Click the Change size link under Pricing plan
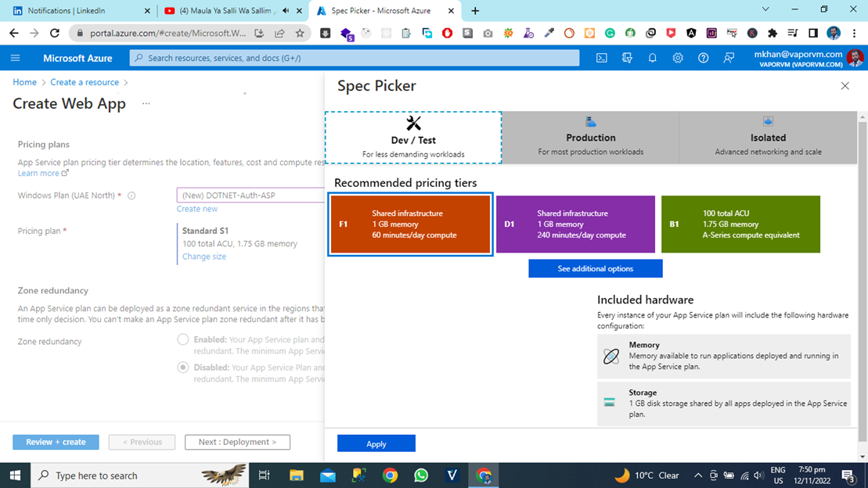Viewport: 868px width, 488px height. point(203,256)
